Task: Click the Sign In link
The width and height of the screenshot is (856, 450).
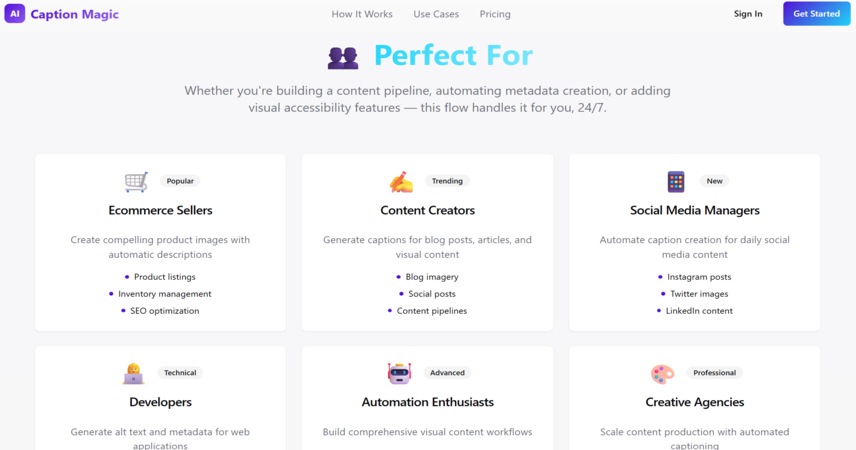Action: coord(748,14)
